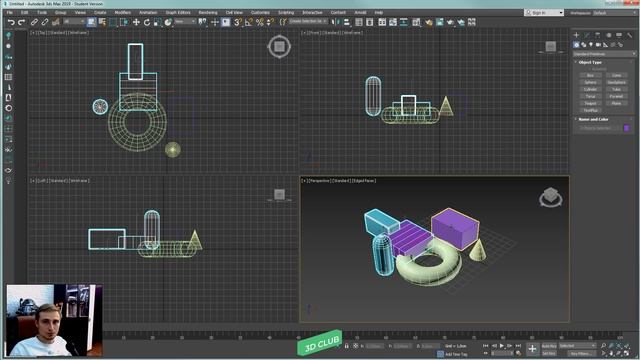This screenshot has height=360, width=640.
Task: Click the Perspective viewport ViewCube
Action: (551, 198)
